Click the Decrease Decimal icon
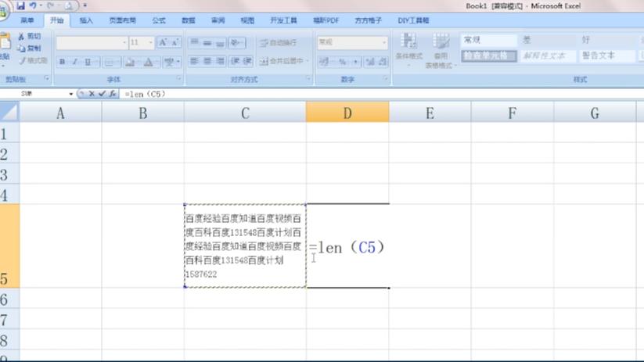Image resolution: width=644 pixels, height=362 pixels. click(x=383, y=62)
